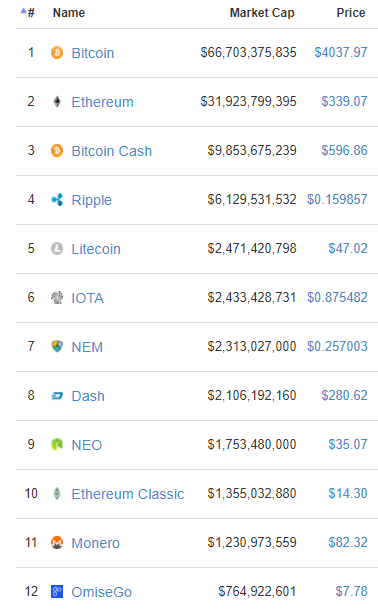378x613 pixels.
Task: Open the Ethereum Classic coin link
Action: tap(128, 494)
